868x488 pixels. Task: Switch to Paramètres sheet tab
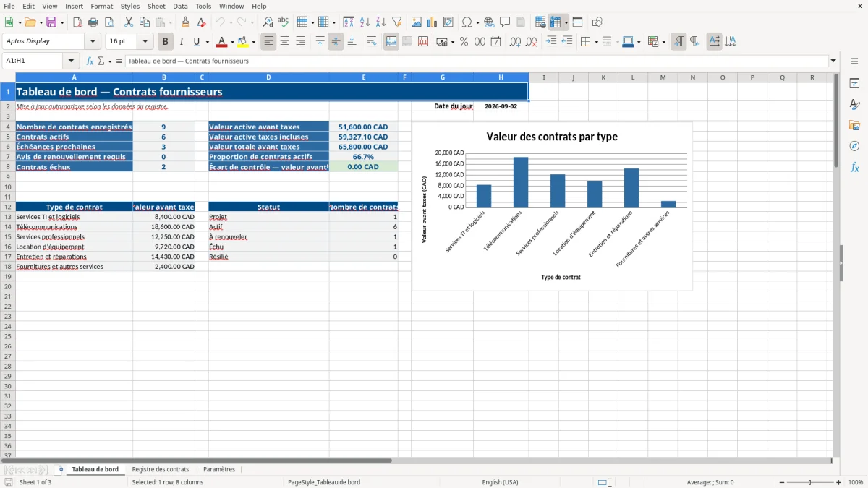coord(219,469)
